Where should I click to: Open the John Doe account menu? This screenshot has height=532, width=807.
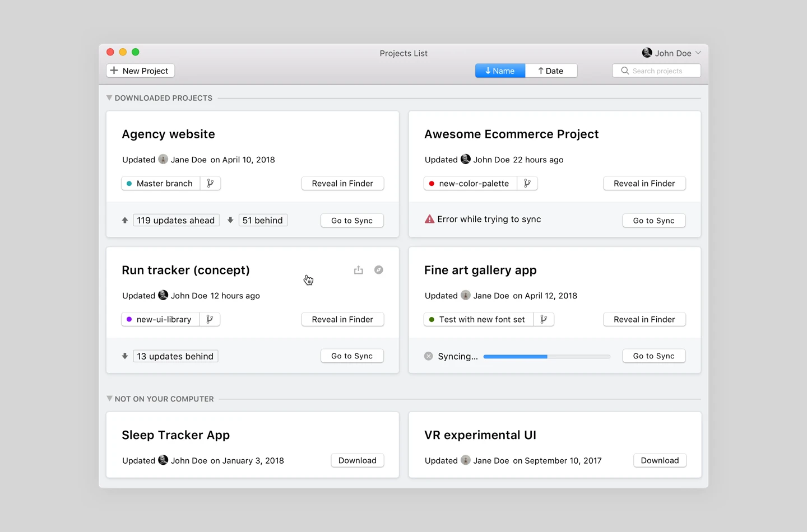click(671, 53)
